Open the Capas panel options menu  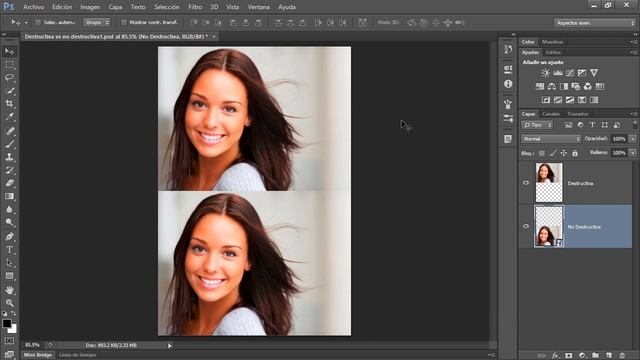click(x=633, y=114)
